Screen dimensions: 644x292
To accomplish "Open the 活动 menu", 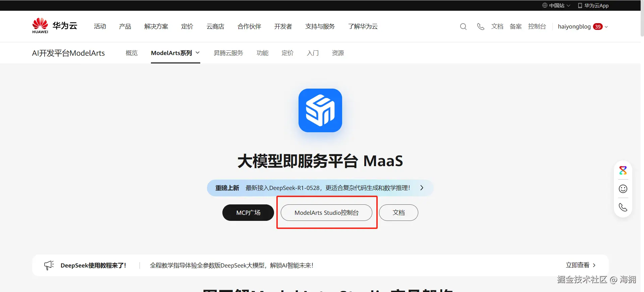I will pos(100,27).
